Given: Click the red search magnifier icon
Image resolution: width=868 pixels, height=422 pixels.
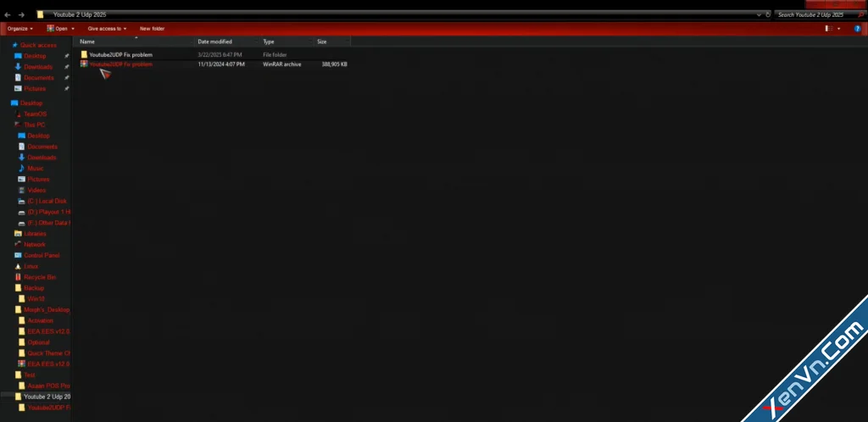Looking at the screenshot, I should (861, 15).
